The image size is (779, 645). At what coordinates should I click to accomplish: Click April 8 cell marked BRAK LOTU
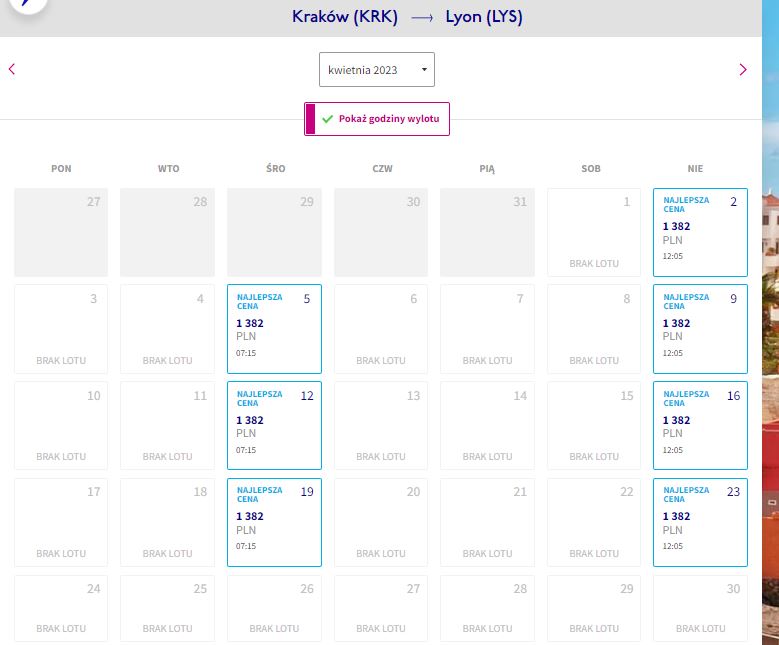[x=594, y=329]
